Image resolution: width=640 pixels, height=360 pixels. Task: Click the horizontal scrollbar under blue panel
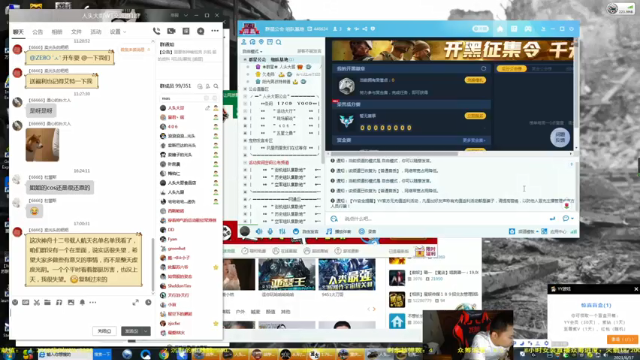394,154
